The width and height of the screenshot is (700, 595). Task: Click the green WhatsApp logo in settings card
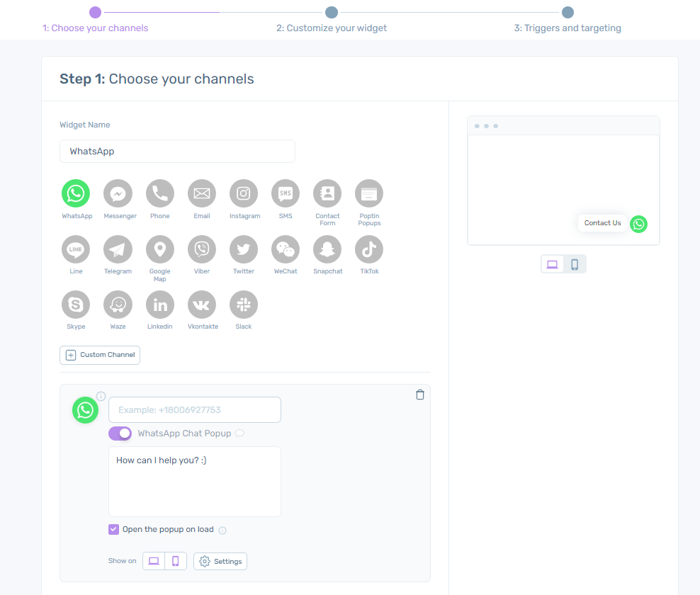tap(85, 409)
